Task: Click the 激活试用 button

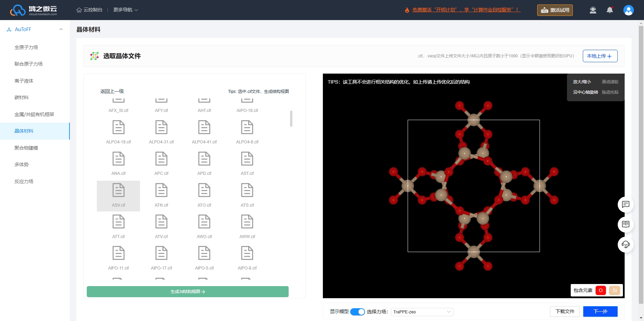Action: tap(555, 10)
